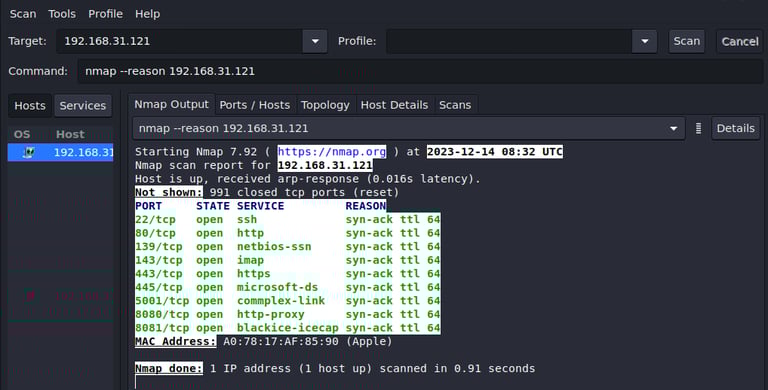
Task: Expand the Profile dropdown arrow
Action: (645, 41)
